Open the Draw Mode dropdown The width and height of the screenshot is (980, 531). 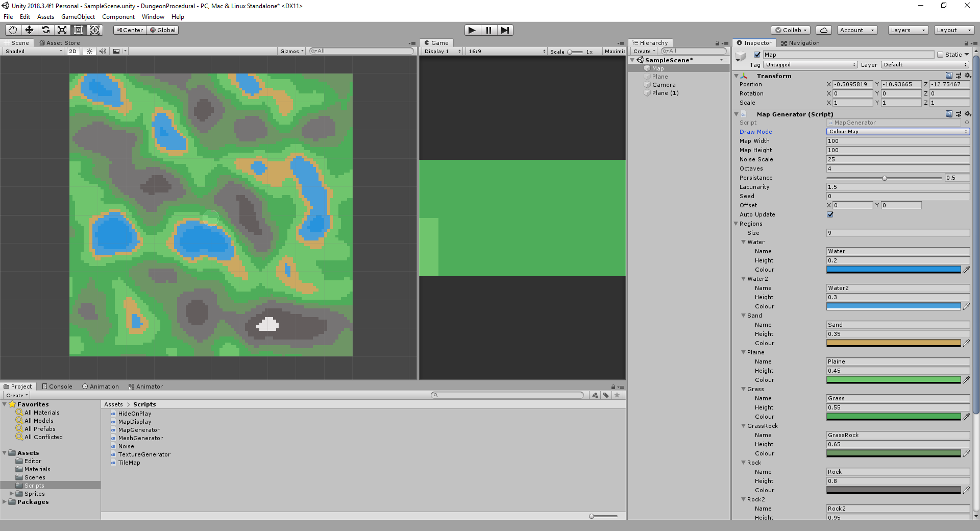click(x=897, y=132)
